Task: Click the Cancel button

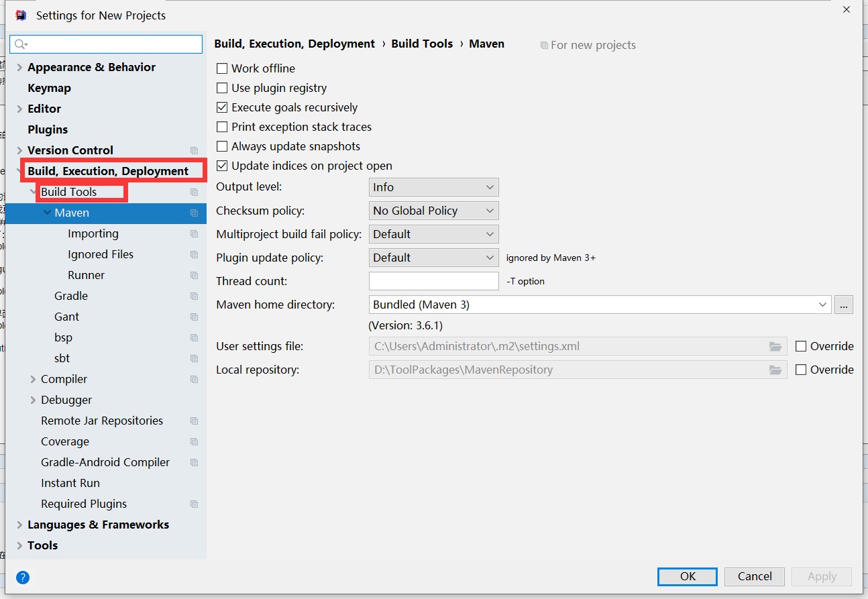Action: [x=755, y=576]
